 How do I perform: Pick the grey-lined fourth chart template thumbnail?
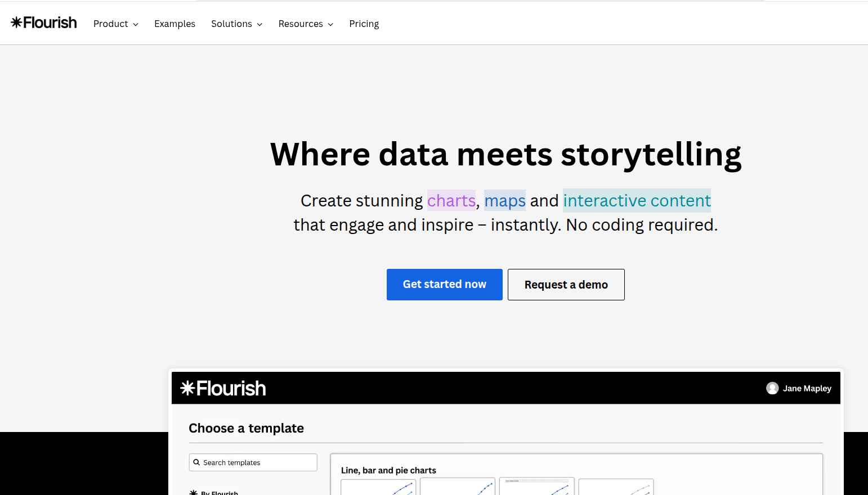tap(616, 487)
